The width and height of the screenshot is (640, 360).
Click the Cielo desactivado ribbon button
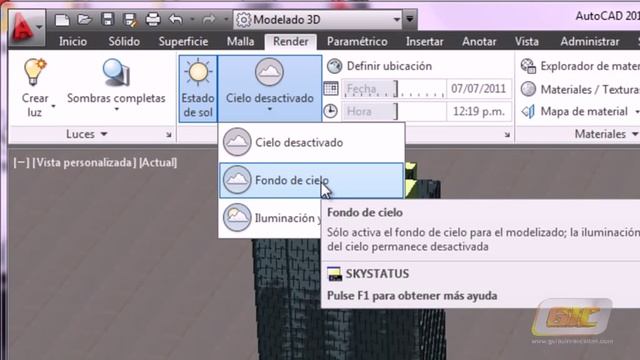(270, 89)
